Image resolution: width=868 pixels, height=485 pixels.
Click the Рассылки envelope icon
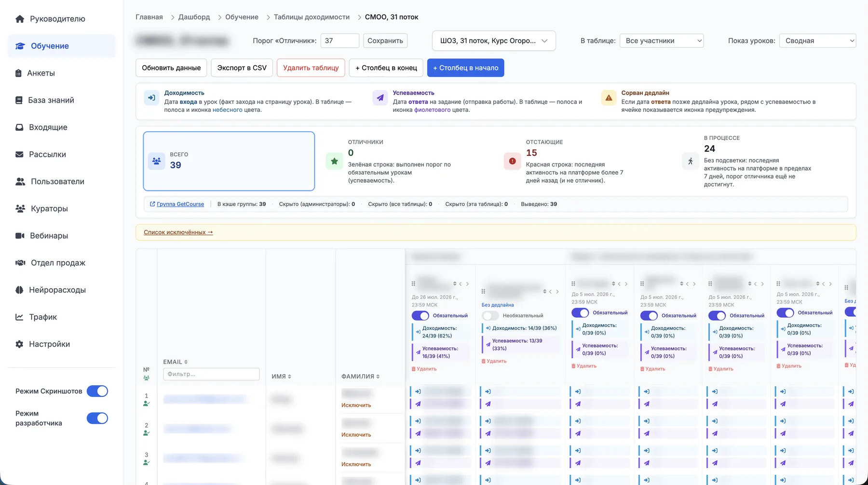19,154
